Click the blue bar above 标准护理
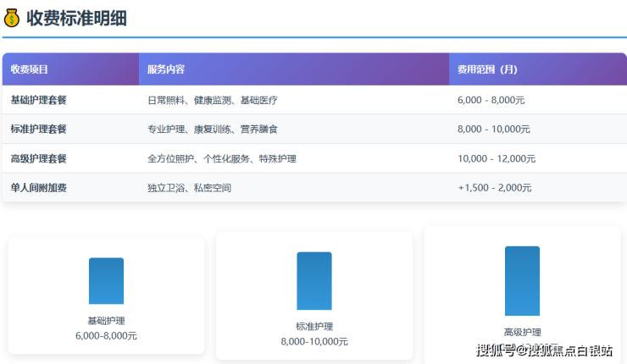 click(314, 281)
